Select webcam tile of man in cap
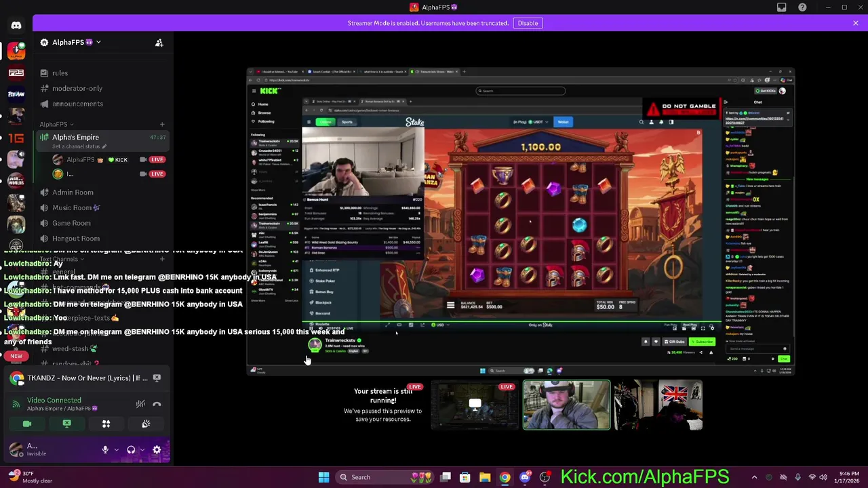This screenshot has width=868, height=488. [566, 405]
